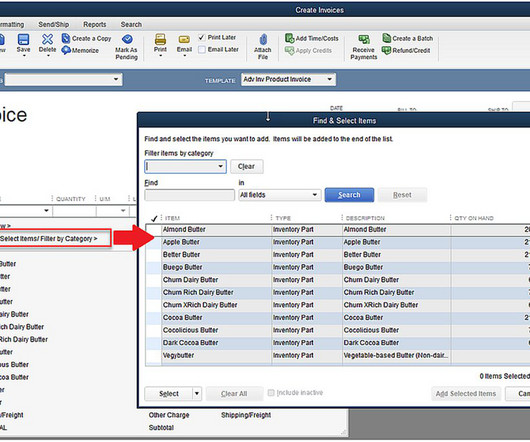Open the Search tab
Screen dimensions: 530x442
tap(131, 24)
